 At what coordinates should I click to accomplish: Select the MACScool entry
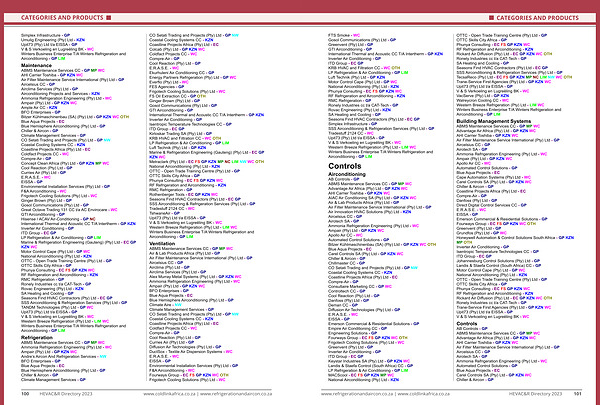[x=361, y=375]
